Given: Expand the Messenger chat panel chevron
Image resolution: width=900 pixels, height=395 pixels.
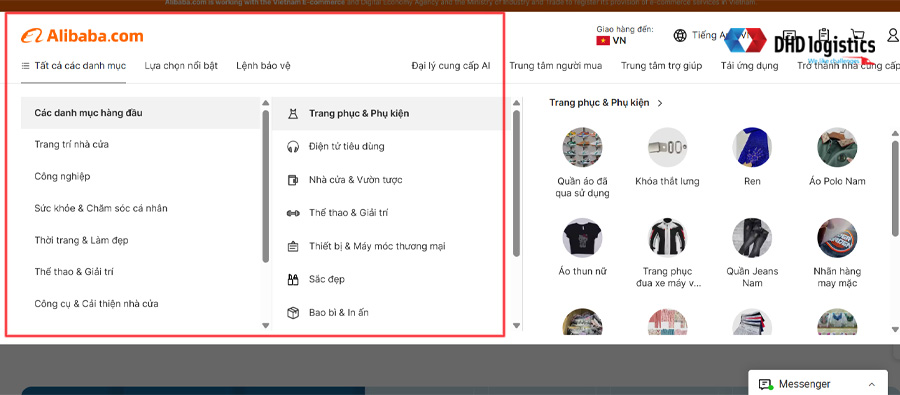Looking at the screenshot, I should coord(871,384).
